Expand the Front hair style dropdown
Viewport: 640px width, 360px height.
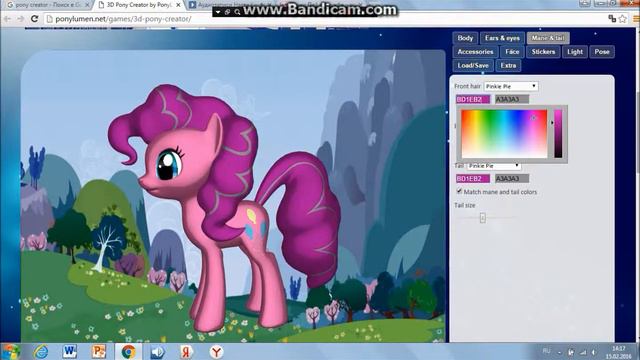pyautogui.click(x=511, y=86)
